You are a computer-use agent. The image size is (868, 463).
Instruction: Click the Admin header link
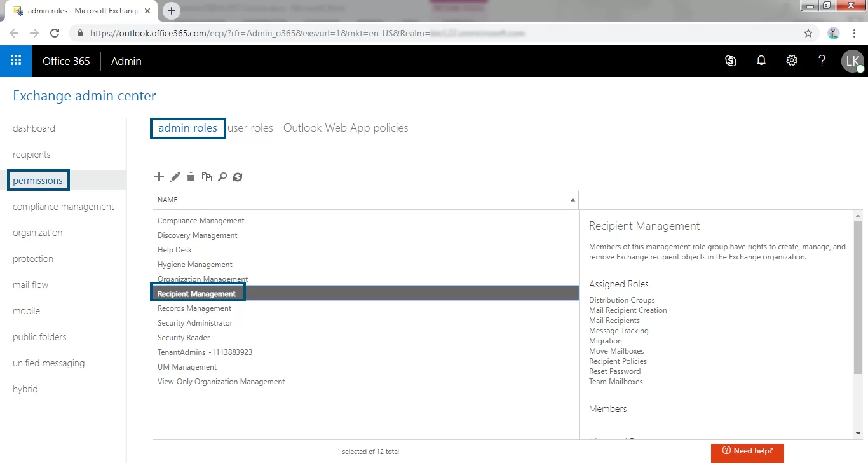tap(126, 61)
